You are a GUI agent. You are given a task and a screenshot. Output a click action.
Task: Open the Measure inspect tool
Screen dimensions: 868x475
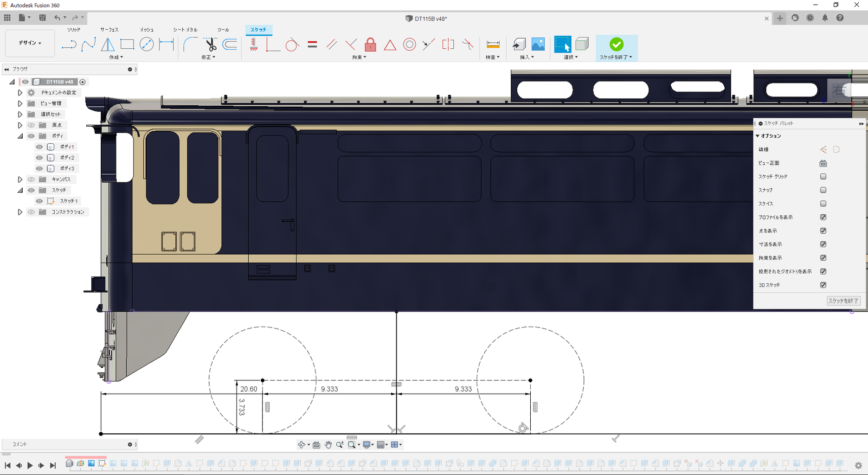tap(493, 45)
